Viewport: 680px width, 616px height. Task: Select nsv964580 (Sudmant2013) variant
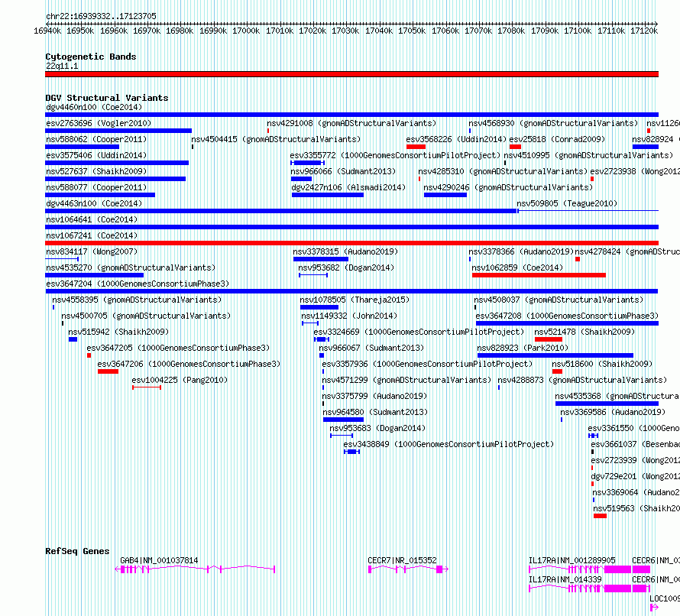375,412
